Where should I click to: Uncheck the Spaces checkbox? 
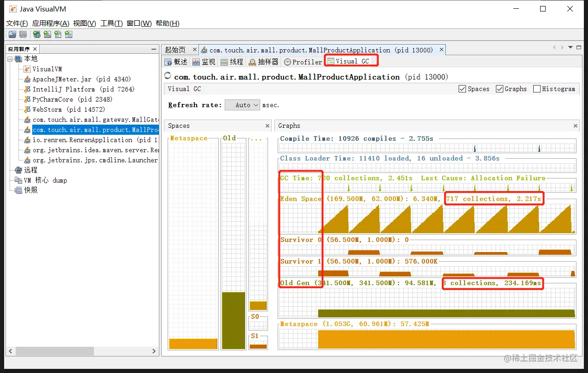coord(462,89)
